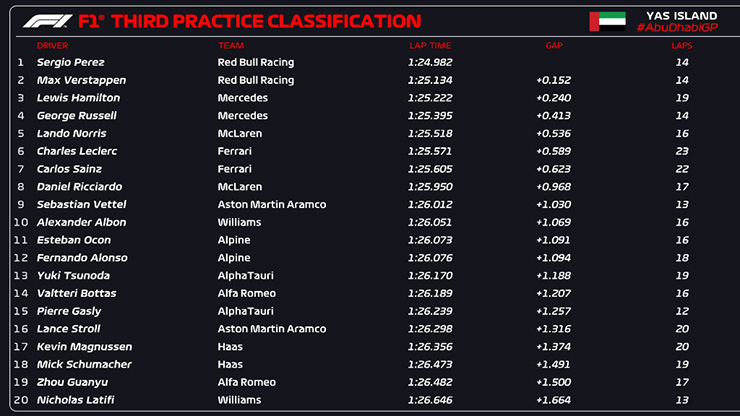Click Charles Leclerc's lap time 1:25.571

429,151
